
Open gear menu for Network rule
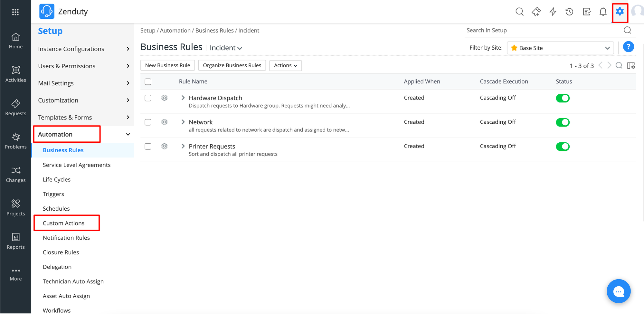pyautogui.click(x=164, y=122)
